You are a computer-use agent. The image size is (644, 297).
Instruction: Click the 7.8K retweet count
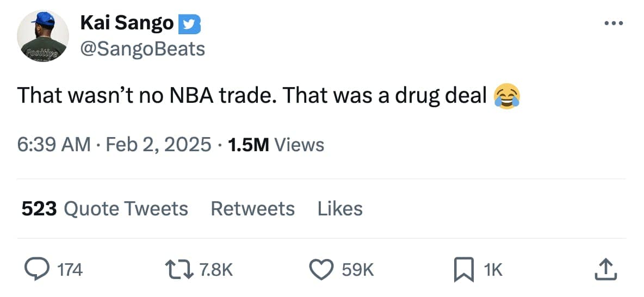[x=216, y=270]
